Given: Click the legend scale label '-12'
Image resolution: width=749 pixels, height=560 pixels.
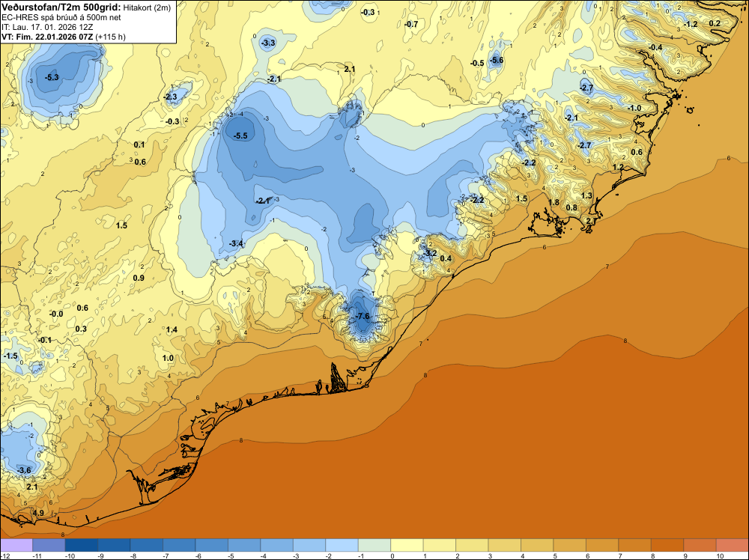Looking at the screenshot, I should click(4, 556).
